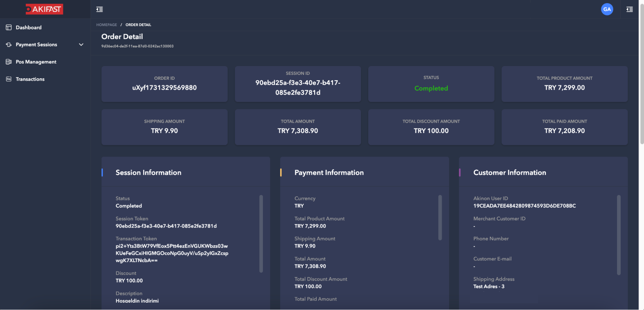
Task: Open the Dashboard menu item
Action: click(29, 27)
